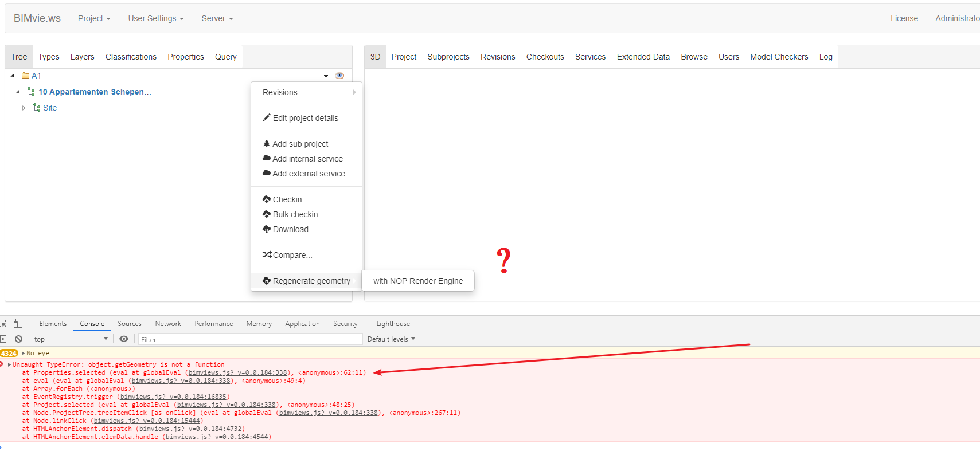Image resolution: width=980 pixels, height=455 pixels.
Task: Open the A1 project dropdown caret
Action: pos(326,76)
